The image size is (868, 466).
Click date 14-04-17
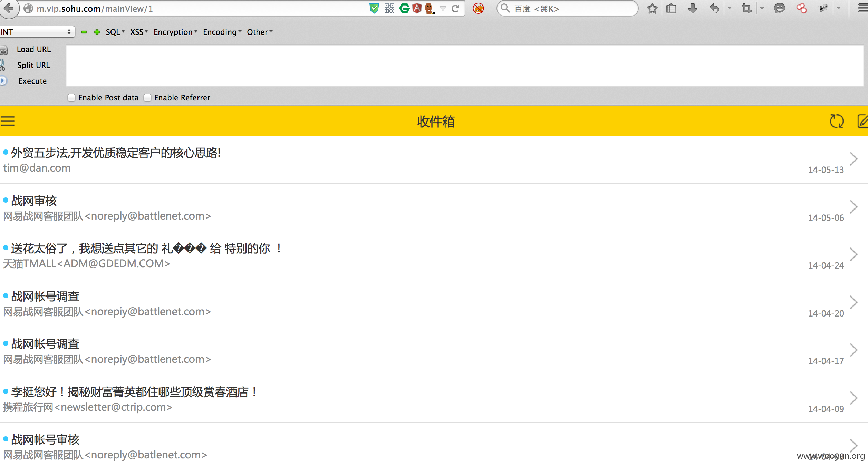point(826,361)
